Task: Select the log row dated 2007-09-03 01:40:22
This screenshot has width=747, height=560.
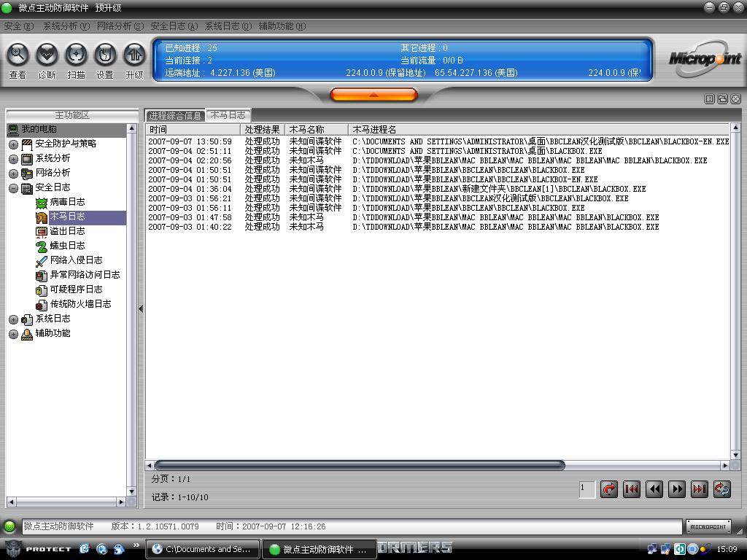Action: (x=438, y=227)
